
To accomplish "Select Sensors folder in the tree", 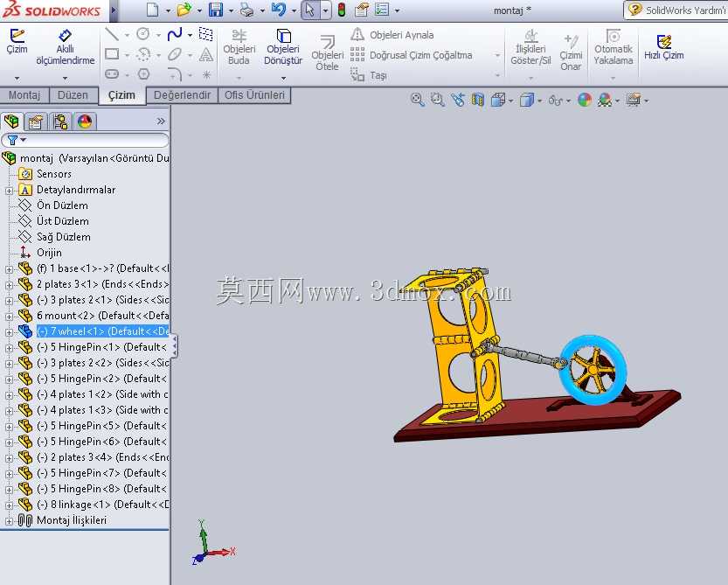I will click(54, 174).
